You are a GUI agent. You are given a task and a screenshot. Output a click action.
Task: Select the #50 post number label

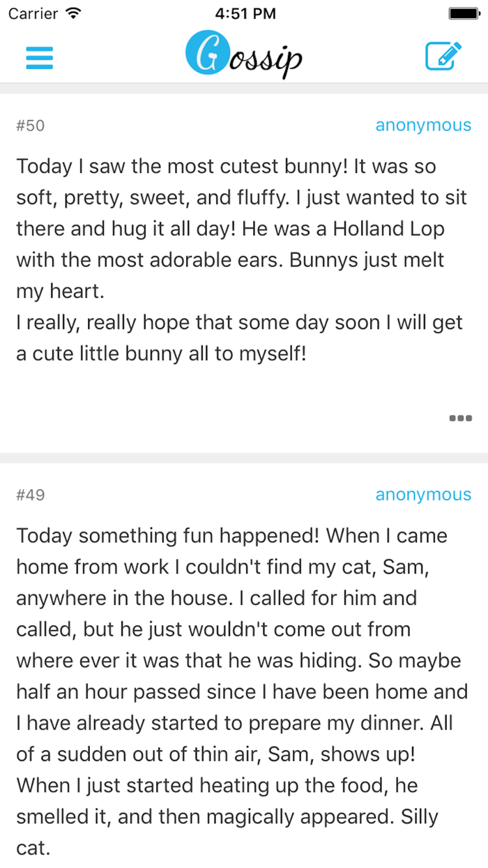point(31,126)
